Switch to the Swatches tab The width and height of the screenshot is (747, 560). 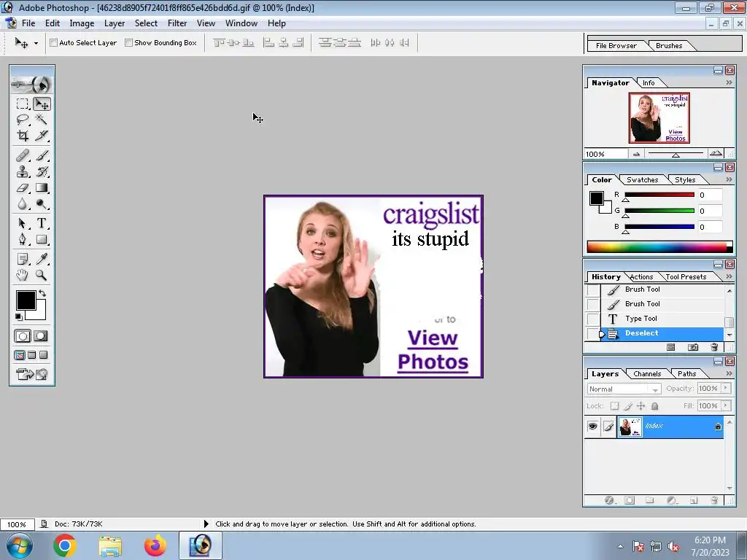click(x=642, y=180)
